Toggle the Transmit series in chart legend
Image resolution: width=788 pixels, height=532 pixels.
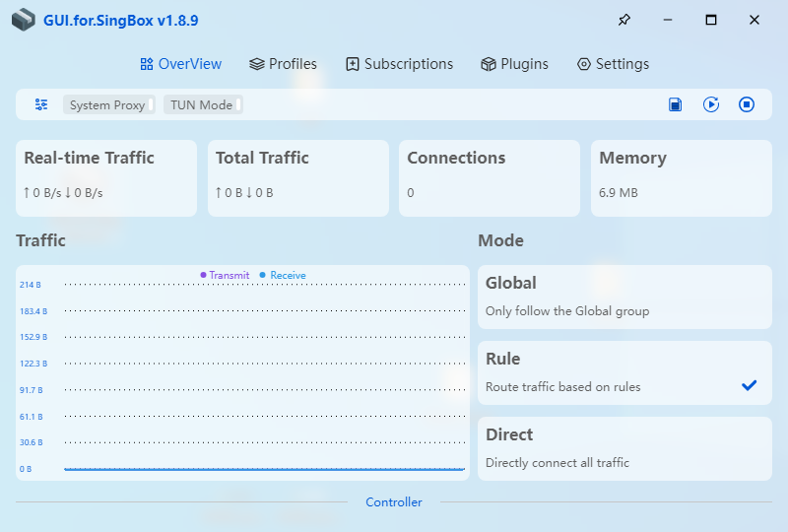pos(225,275)
